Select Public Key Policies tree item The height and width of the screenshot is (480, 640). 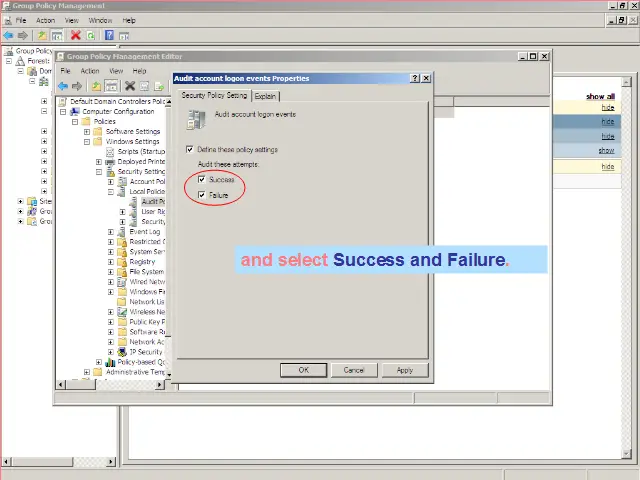(147, 322)
